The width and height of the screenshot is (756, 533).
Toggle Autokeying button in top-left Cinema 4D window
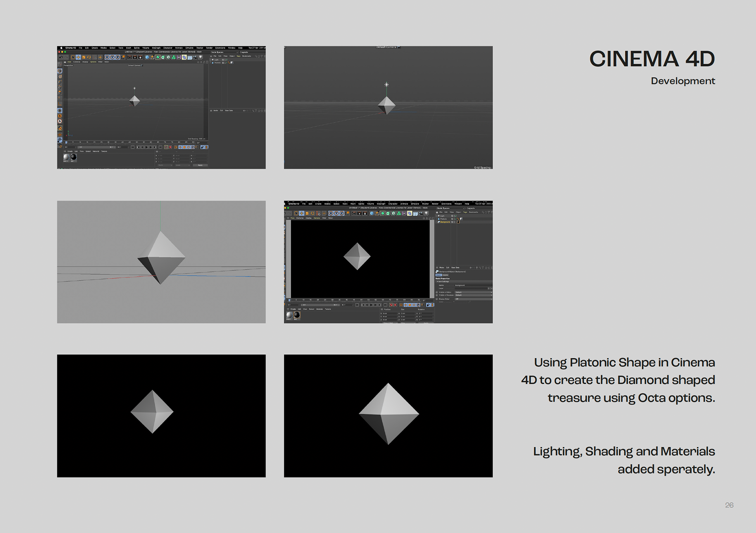(x=170, y=147)
